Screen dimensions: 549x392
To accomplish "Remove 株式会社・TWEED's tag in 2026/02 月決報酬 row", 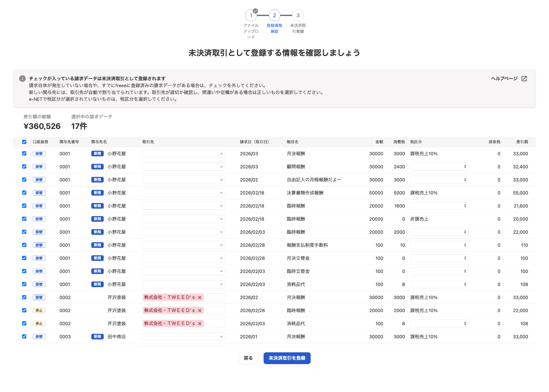I will pyautogui.click(x=200, y=297).
